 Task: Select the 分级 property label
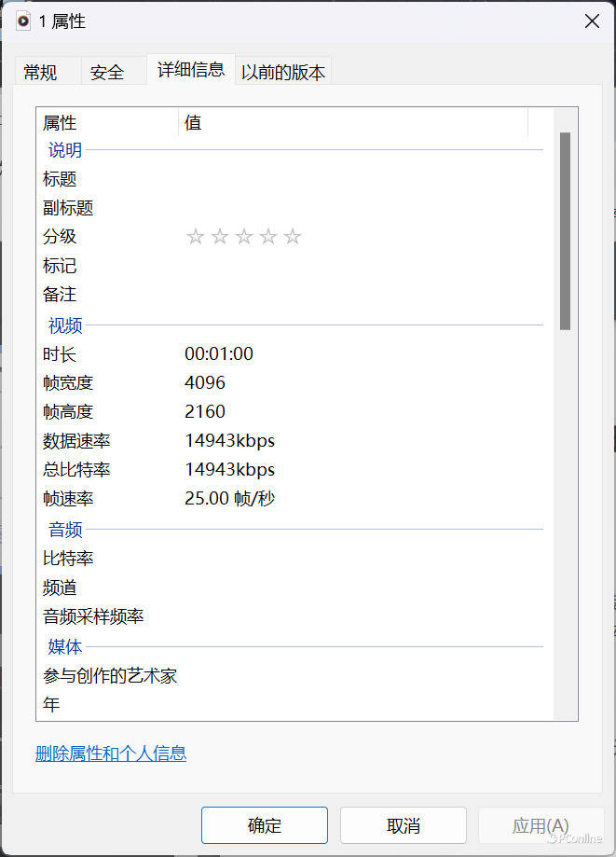coord(60,237)
